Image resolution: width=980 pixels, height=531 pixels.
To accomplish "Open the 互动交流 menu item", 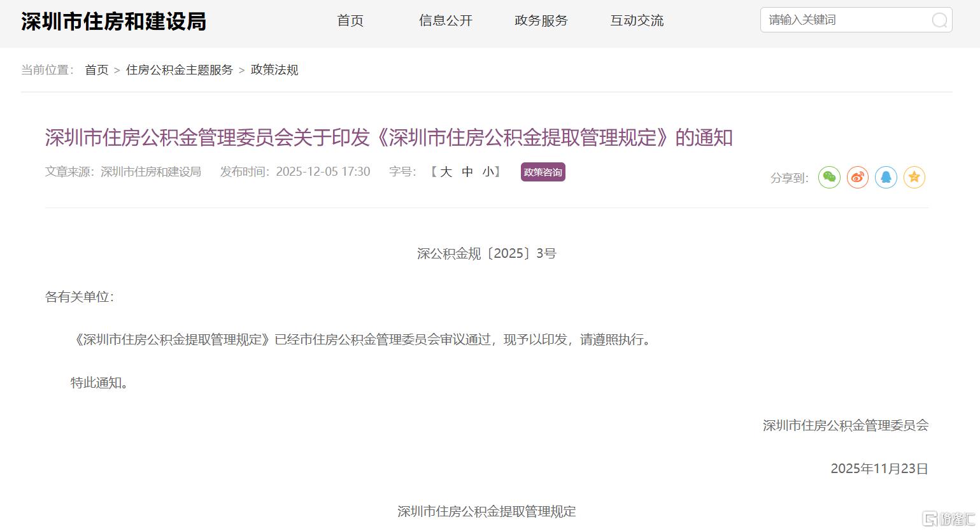I will (637, 21).
